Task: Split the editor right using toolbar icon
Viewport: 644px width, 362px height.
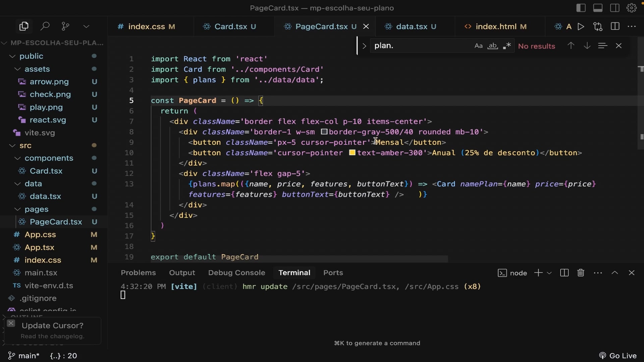Action: tap(615, 26)
